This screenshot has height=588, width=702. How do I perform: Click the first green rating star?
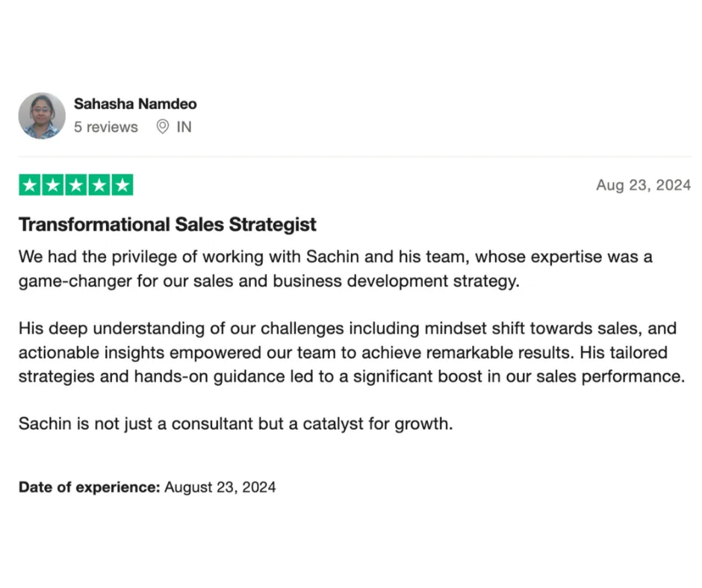[30, 185]
